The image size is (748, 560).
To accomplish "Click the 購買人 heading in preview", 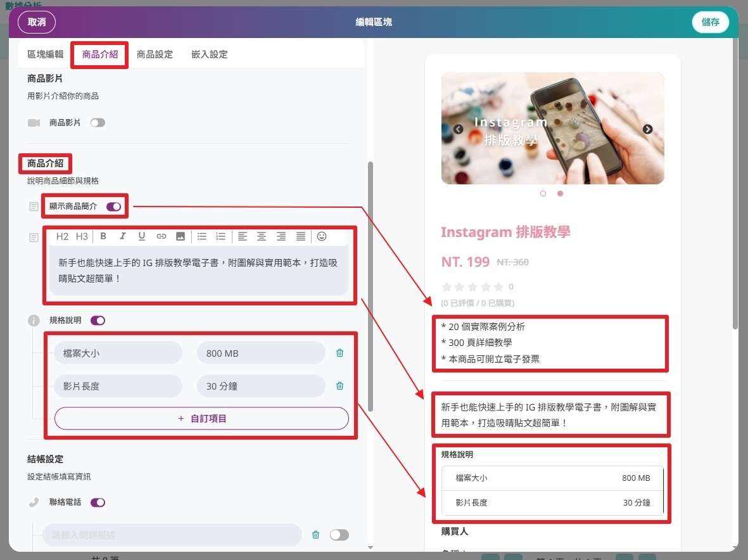I will click(455, 531).
